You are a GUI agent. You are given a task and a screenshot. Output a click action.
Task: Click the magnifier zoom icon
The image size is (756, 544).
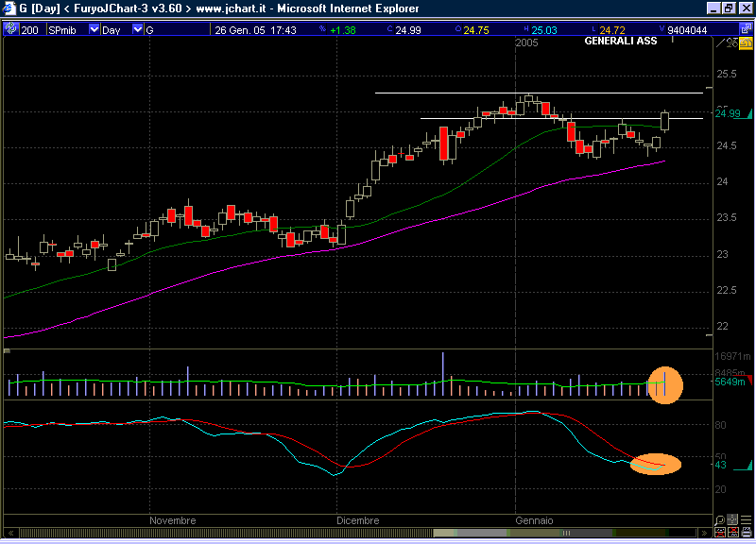click(x=720, y=520)
